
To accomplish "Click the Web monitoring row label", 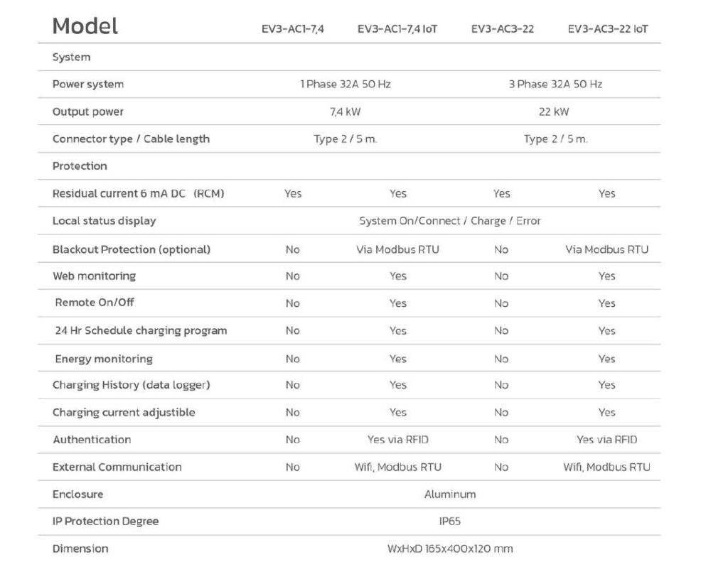I will click(x=94, y=276).
